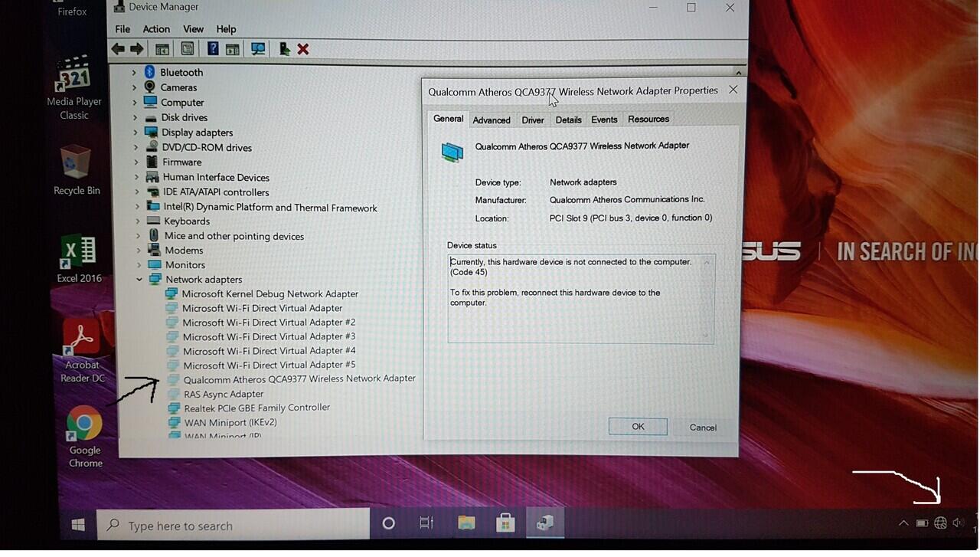Select RAS Async Adapter

[224, 394]
